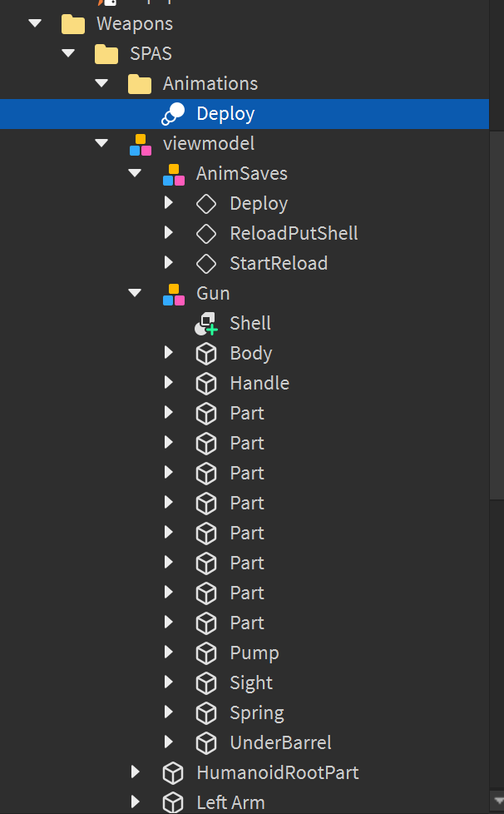Screen dimensions: 504x814
Task: Click the diamond icon beside StartReload
Action: (x=205, y=263)
